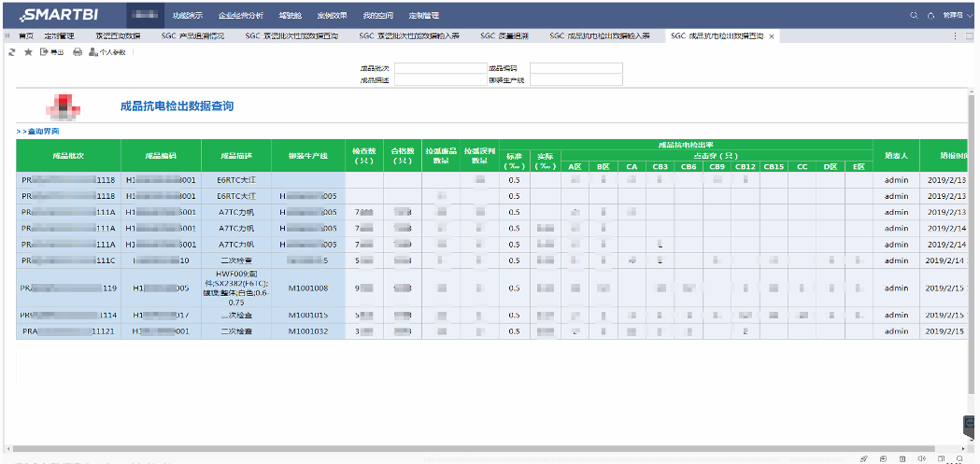The height and width of the screenshot is (464, 980).
Task: Close the SGC-成品抗电检出数据查询 tab
Action: [x=772, y=36]
